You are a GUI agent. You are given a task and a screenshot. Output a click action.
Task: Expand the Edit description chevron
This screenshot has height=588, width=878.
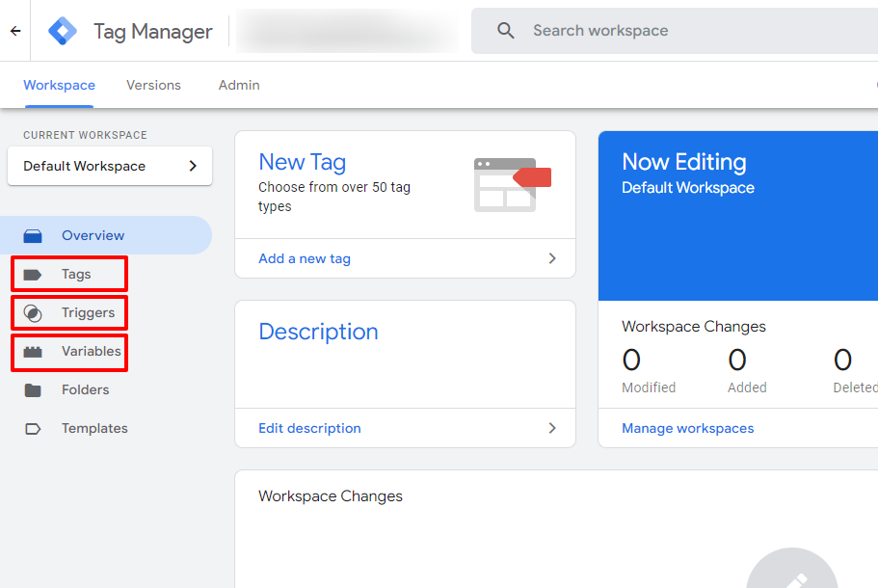pos(551,428)
